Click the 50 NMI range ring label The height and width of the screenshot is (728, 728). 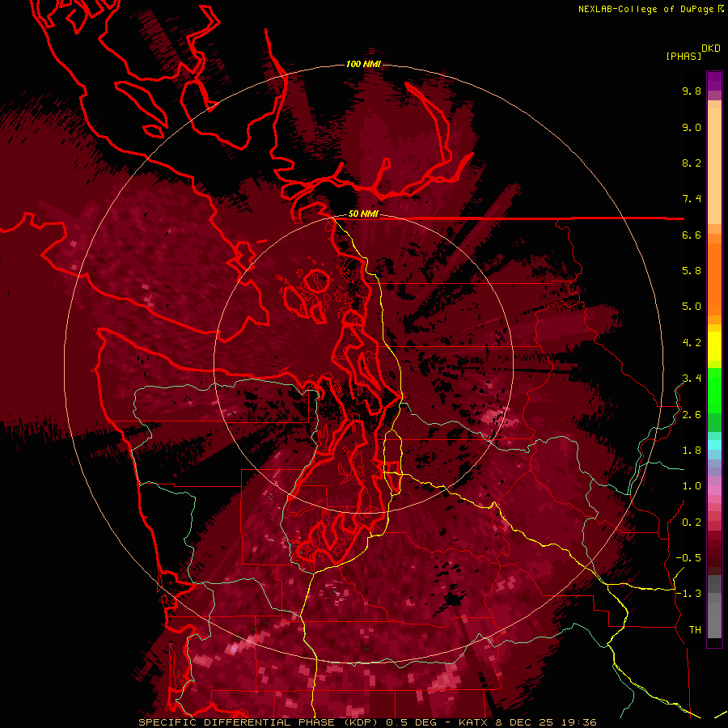pyautogui.click(x=363, y=214)
